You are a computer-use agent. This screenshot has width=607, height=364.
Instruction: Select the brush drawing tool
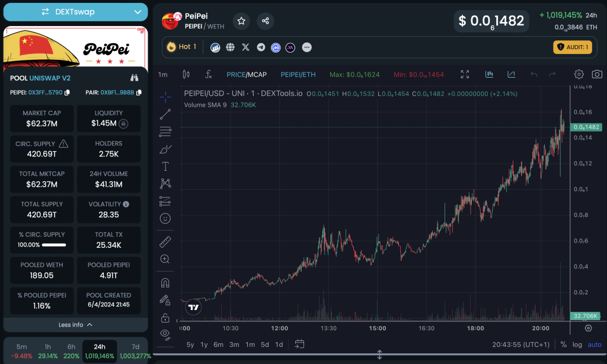[x=165, y=149]
